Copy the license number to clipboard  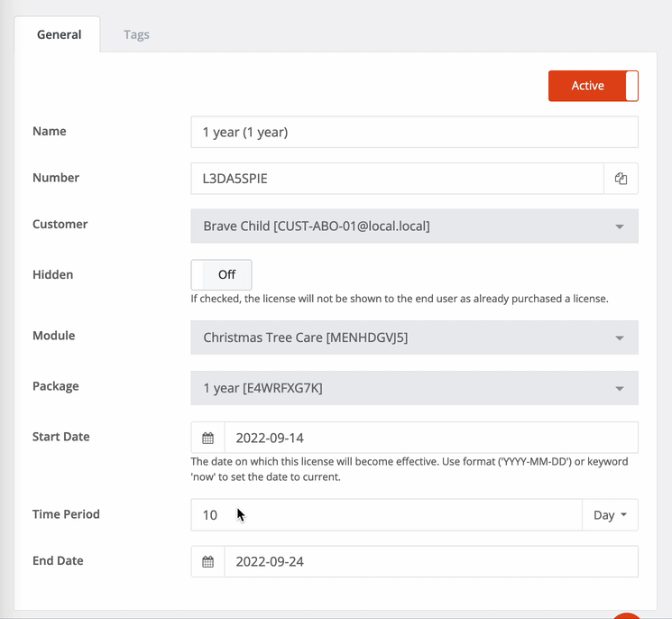pos(621,179)
